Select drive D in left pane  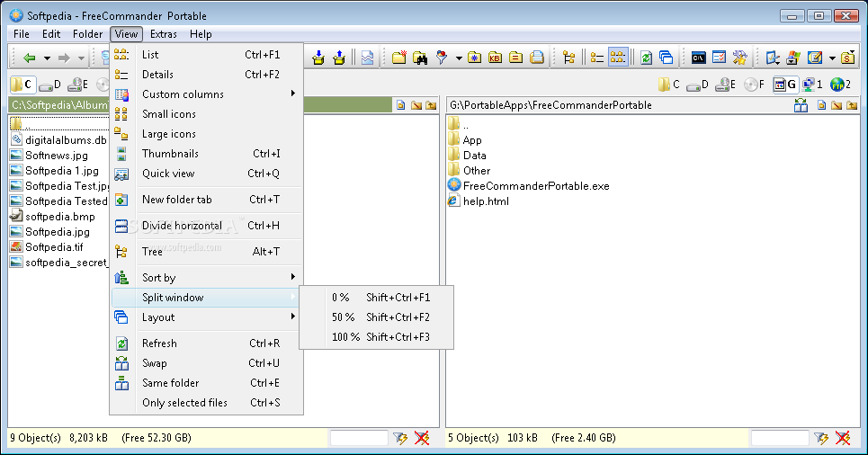(x=49, y=85)
